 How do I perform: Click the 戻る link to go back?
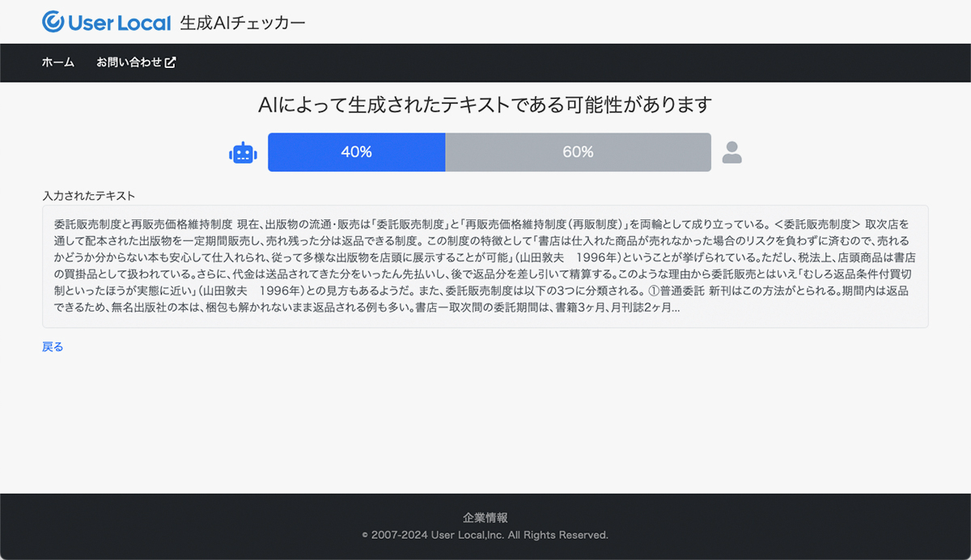tap(53, 346)
